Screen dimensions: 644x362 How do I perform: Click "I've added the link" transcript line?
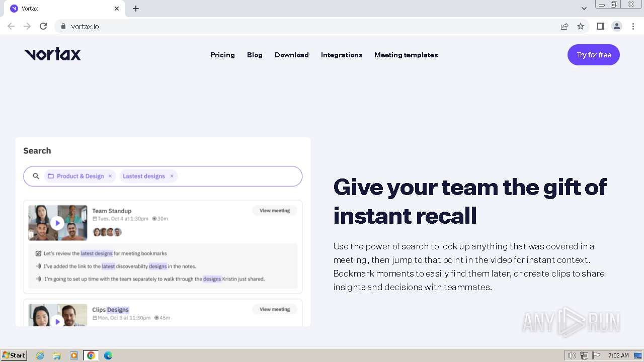[x=120, y=266]
